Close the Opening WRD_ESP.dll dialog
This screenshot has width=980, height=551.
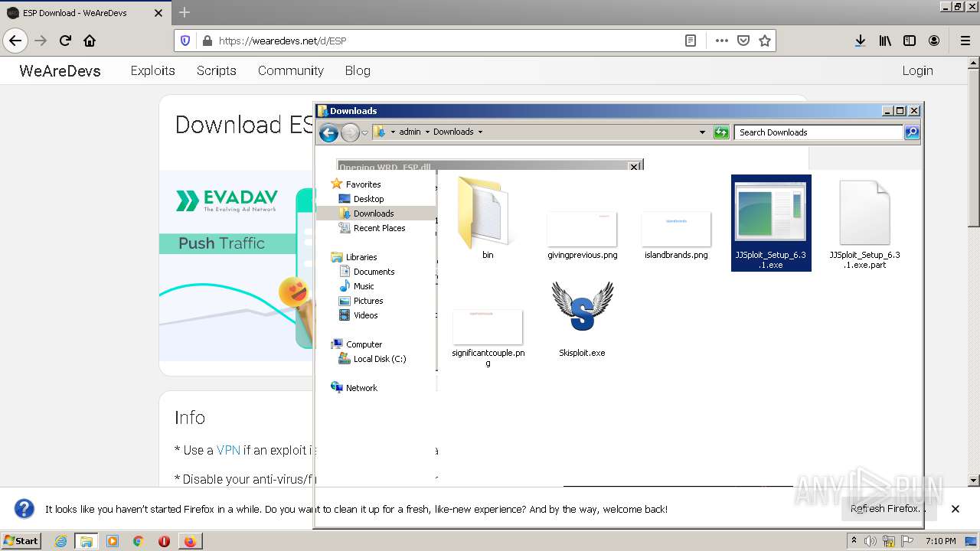(x=634, y=166)
